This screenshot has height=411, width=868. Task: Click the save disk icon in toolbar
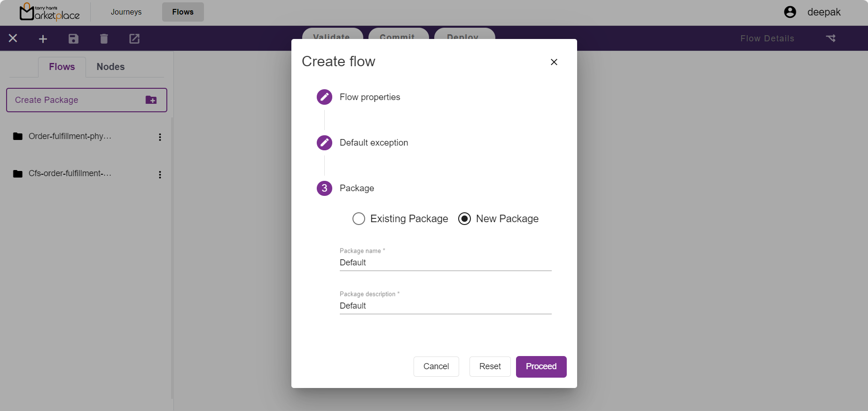(x=73, y=39)
